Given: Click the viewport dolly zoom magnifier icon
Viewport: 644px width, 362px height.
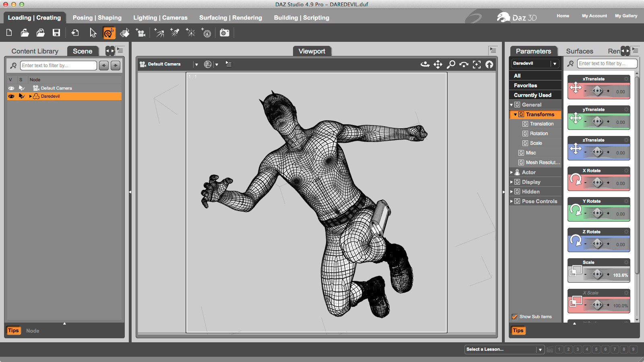Looking at the screenshot, I should pyautogui.click(x=451, y=64).
